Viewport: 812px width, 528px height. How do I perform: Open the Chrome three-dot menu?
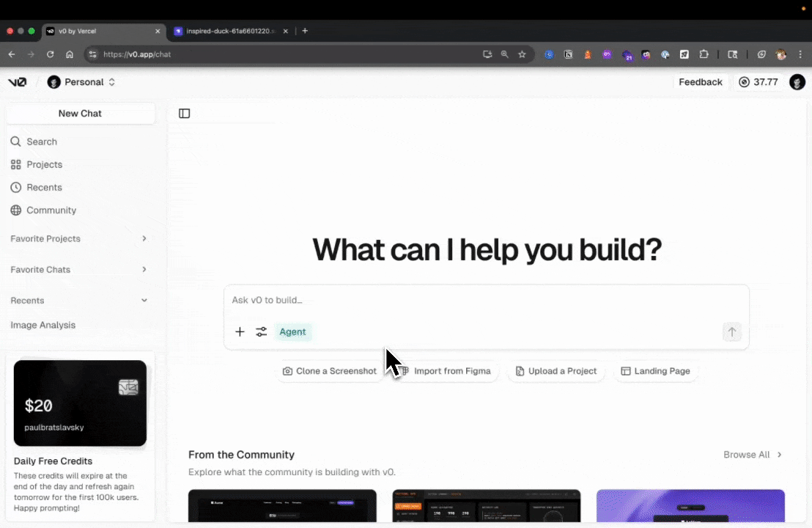[800, 54]
